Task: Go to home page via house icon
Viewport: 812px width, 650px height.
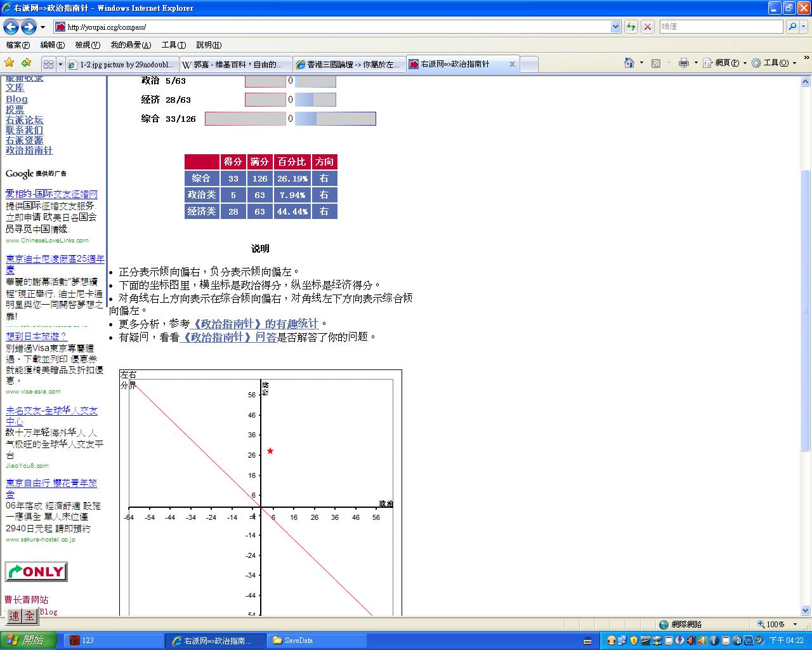Action: point(629,63)
